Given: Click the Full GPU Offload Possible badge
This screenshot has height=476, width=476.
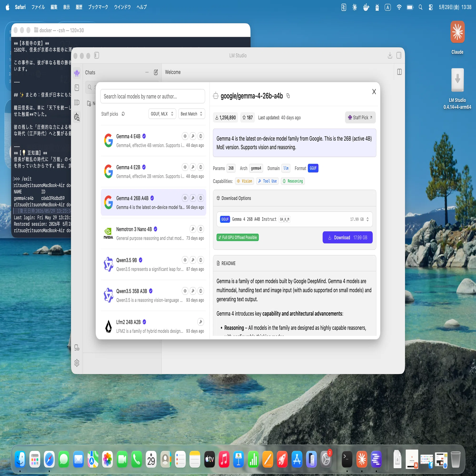Looking at the screenshot, I should pyautogui.click(x=238, y=238).
